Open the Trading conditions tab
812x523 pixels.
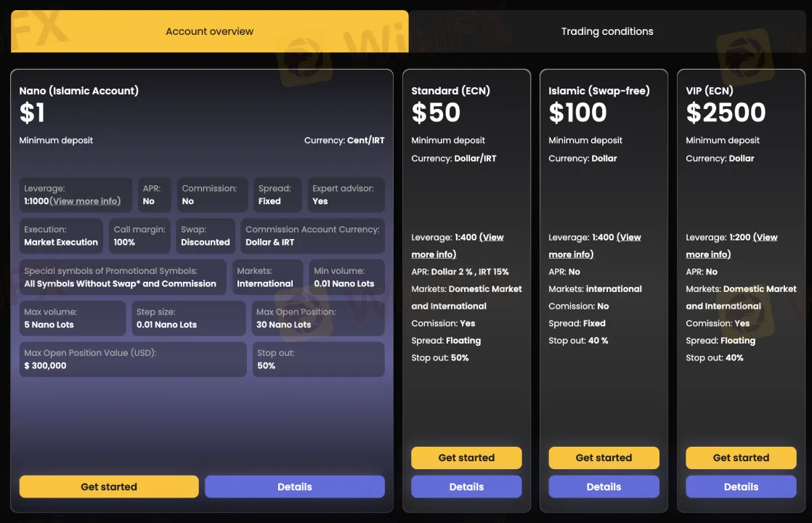(606, 31)
